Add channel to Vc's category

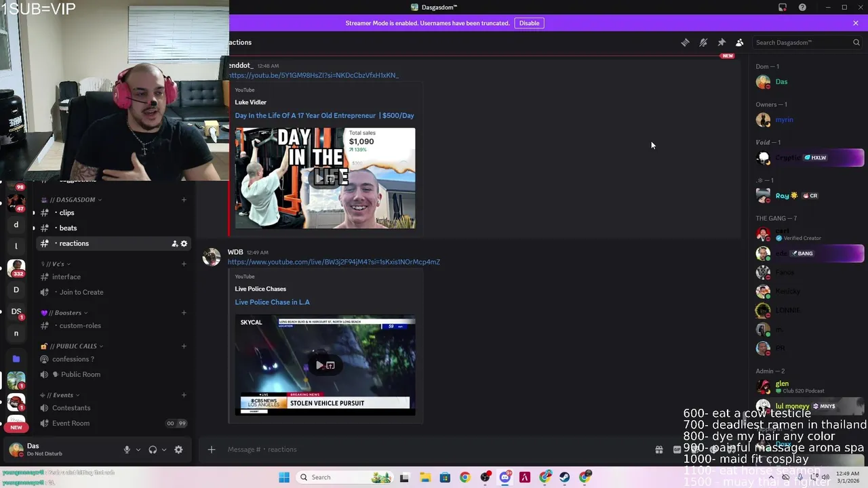[184, 264]
